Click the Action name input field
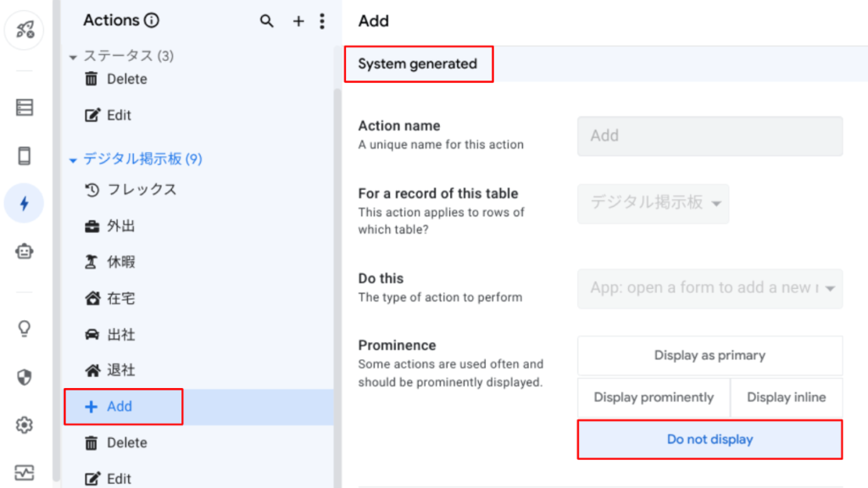 tap(709, 136)
